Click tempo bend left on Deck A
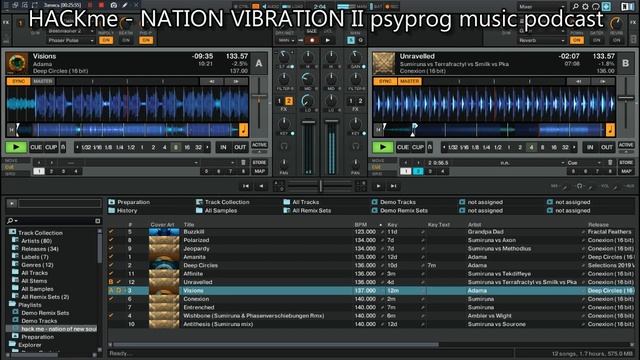The height and width of the screenshot is (360, 640). click(211, 82)
